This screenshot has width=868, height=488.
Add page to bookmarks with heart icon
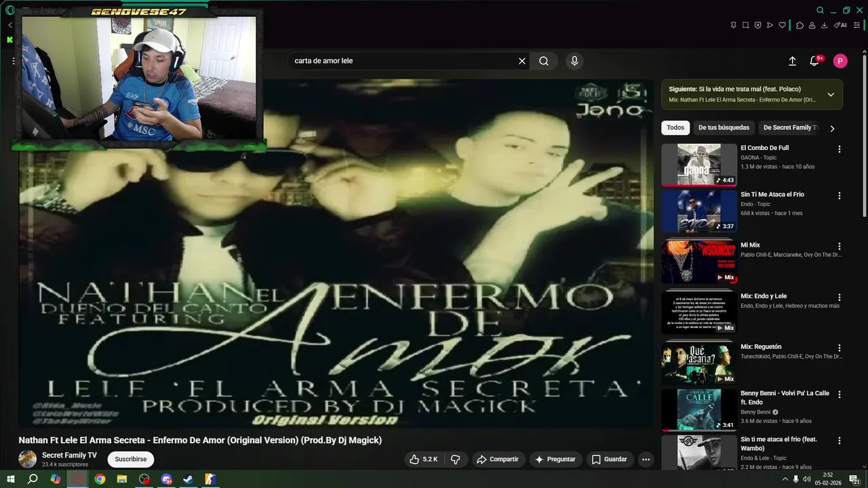click(782, 25)
